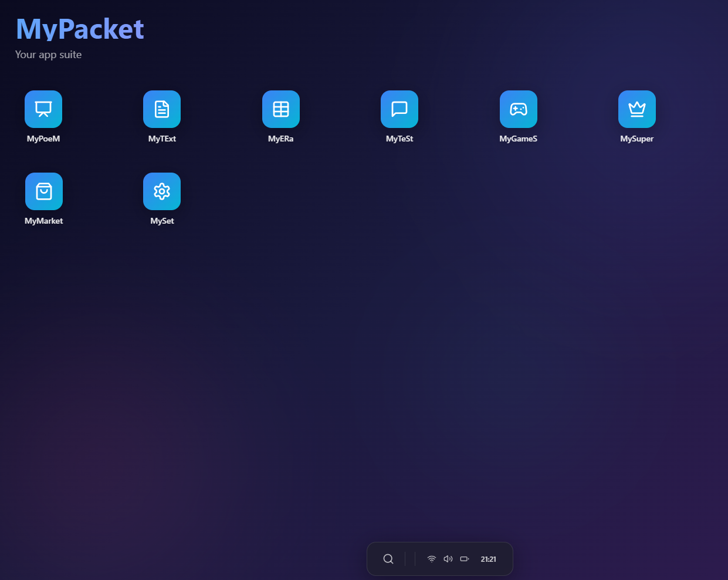Click the MySet label under the gear

(162, 221)
